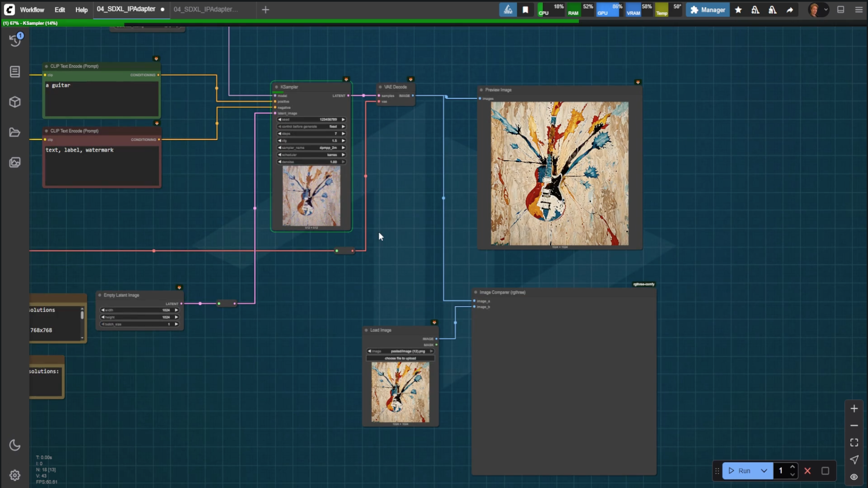Expand the Run button dropdown arrow
The image size is (868, 488).
(764, 471)
